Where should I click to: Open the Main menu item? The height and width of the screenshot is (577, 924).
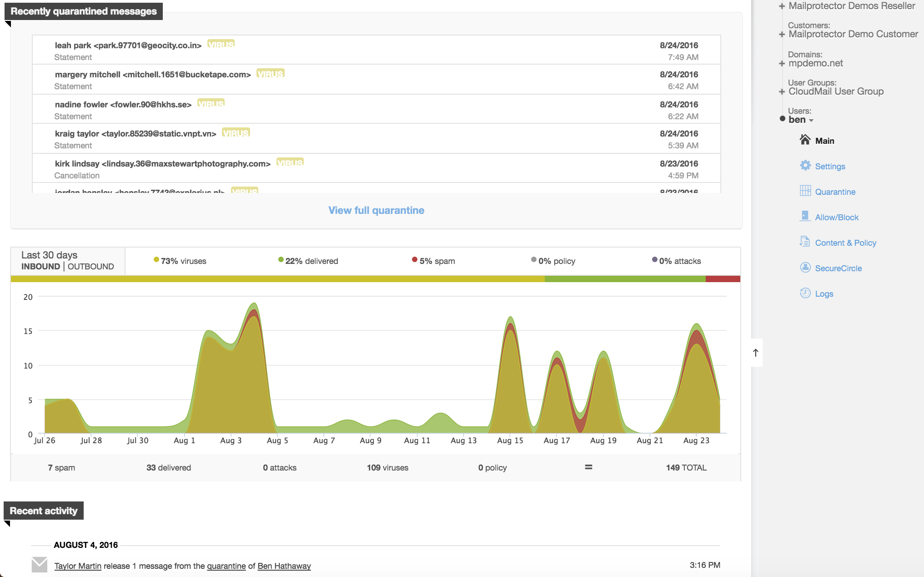coord(824,141)
